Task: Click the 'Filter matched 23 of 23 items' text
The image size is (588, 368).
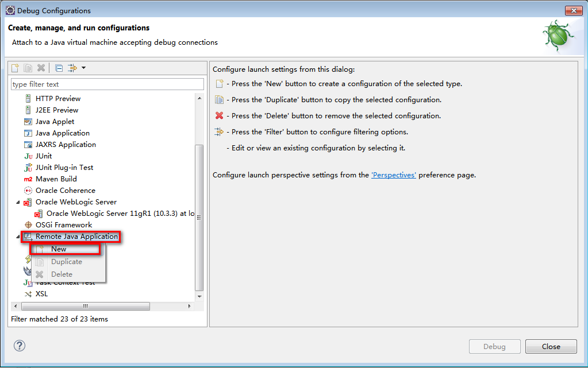Action: [59, 319]
